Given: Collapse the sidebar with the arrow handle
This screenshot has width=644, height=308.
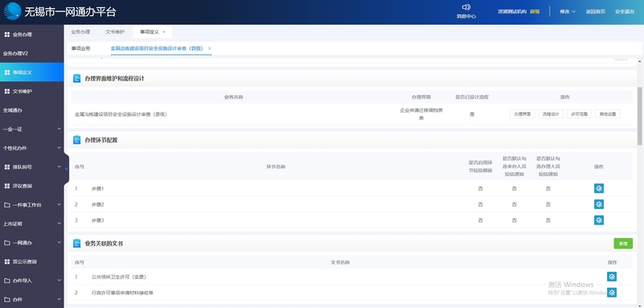Looking at the screenshot, I should coord(66,169).
